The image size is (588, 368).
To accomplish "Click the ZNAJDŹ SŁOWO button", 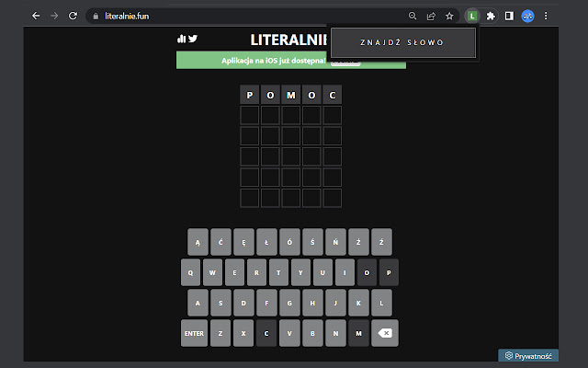I will [x=403, y=42].
